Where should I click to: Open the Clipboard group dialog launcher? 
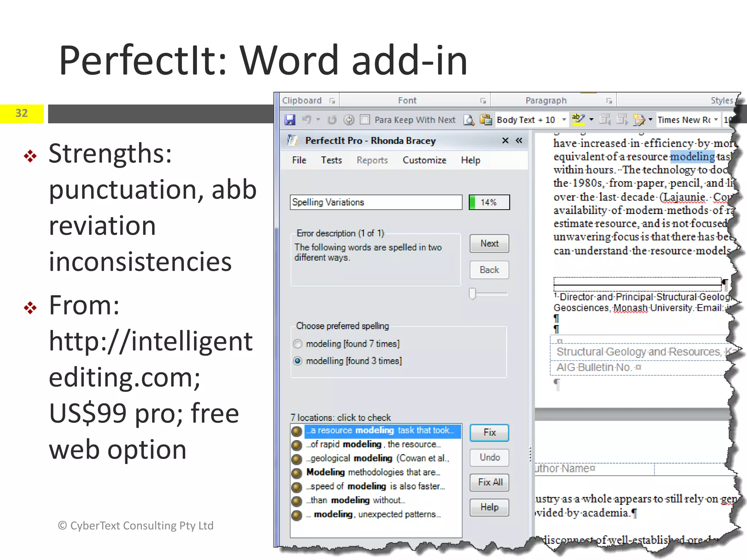point(332,101)
